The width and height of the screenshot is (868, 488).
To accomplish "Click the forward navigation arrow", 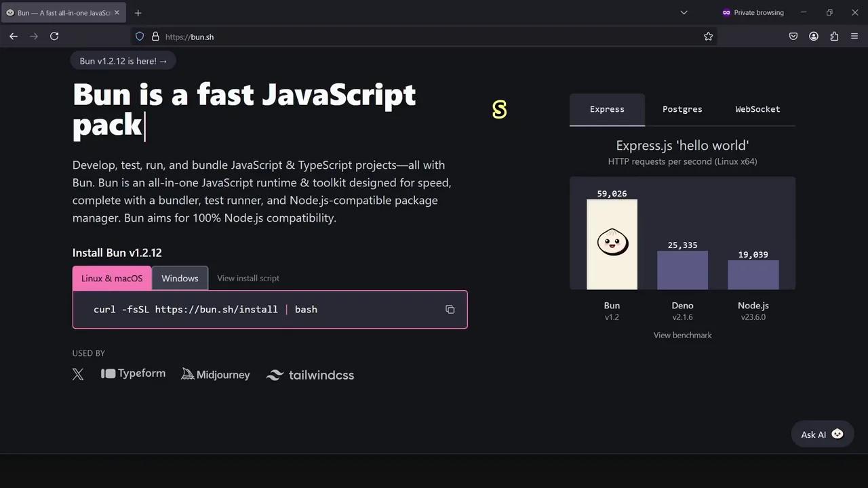I will point(34,37).
